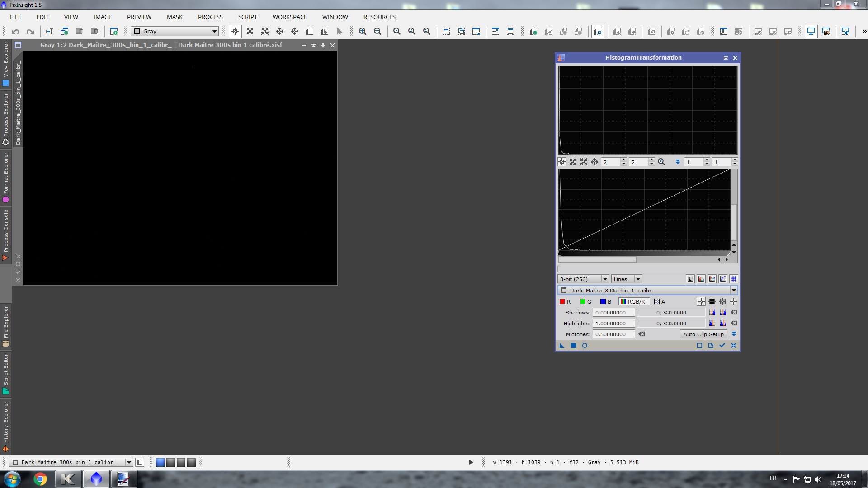Open the PROCESS menu

[210, 17]
